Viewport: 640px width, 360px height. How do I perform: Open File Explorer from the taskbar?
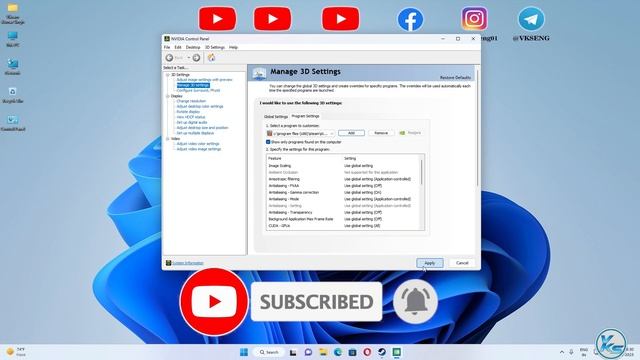point(323,352)
